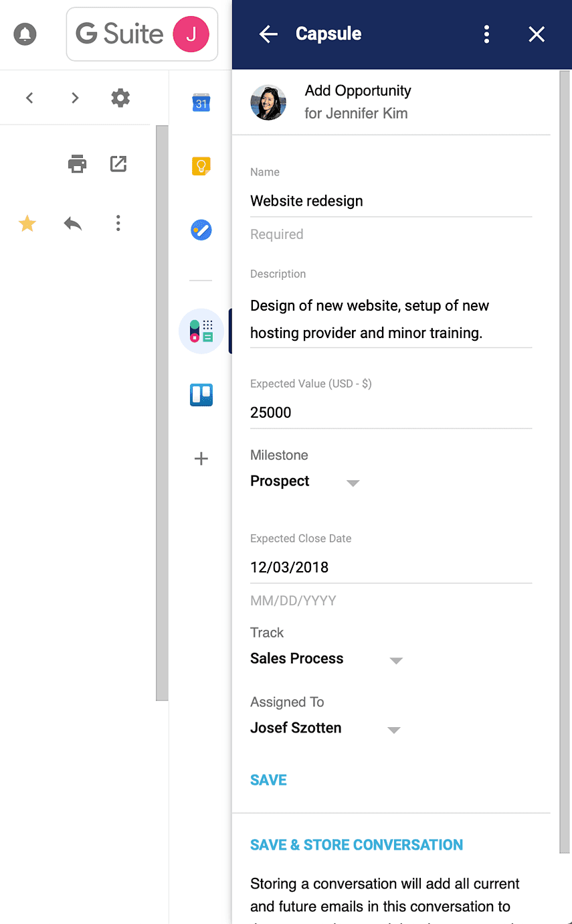Go back with the Capsule back arrow
The image size is (572, 924).
click(268, 34)
